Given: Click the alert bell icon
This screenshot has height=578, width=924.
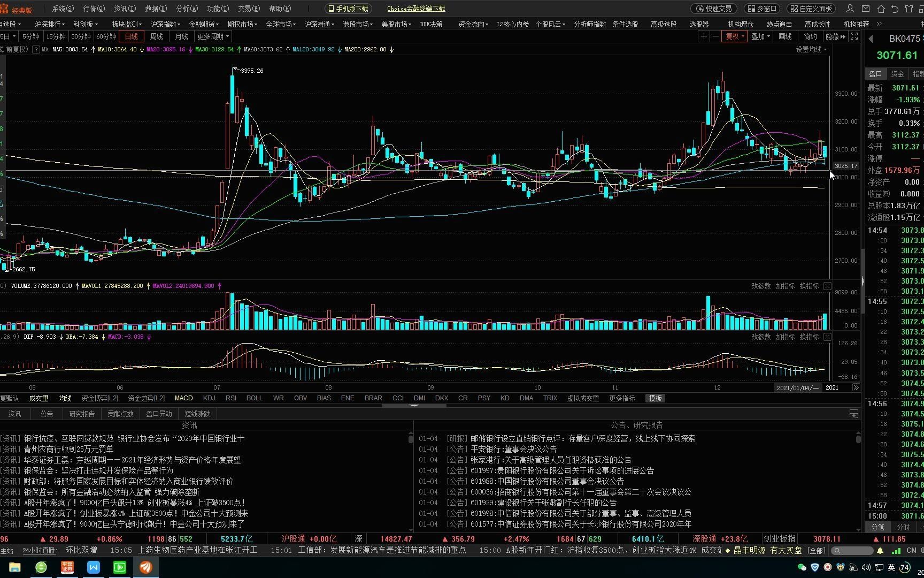Looking at the screenshot, I should pyautogui.click(x=880, y=550).
